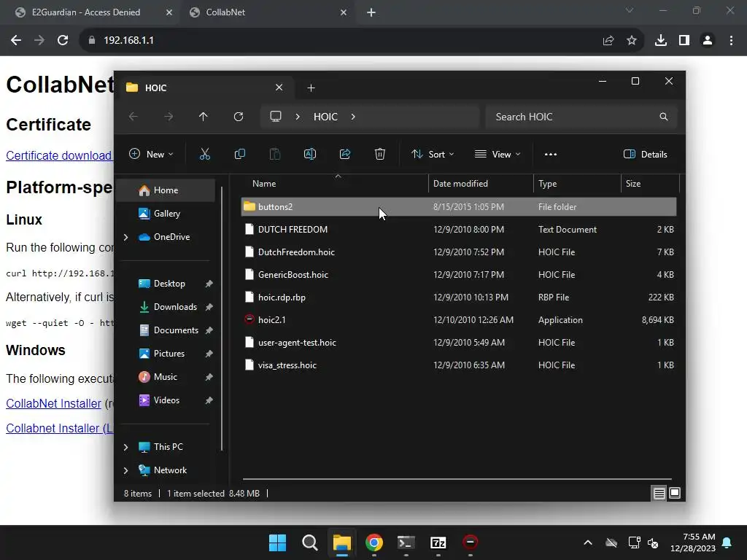Open the HOIC app from the taskbar
747x560 pixels.
[x=471, y=542]
